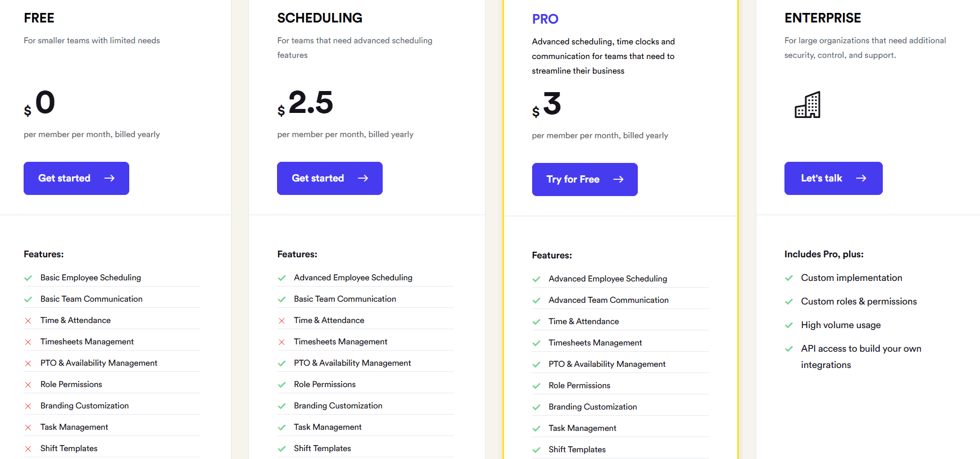Click the Features label in the Pro column

pos(552,255)
